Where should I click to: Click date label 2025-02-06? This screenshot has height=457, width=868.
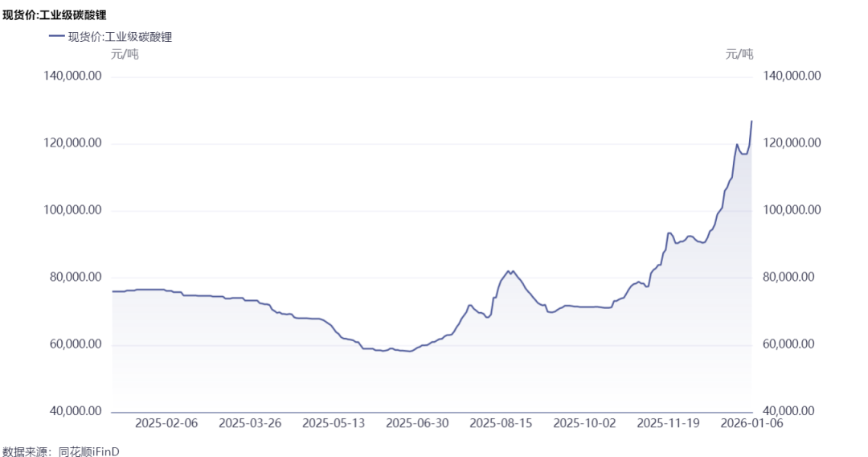coord(166,423)
